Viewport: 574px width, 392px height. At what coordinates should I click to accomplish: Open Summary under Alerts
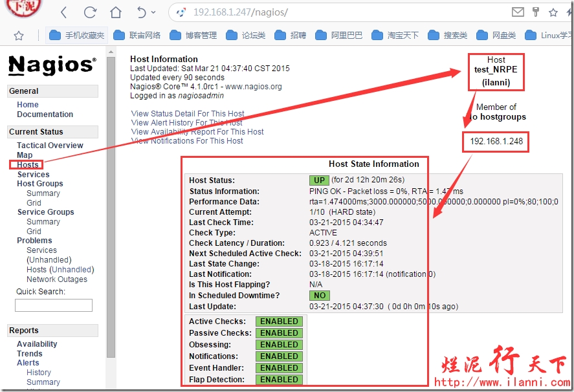43,382
